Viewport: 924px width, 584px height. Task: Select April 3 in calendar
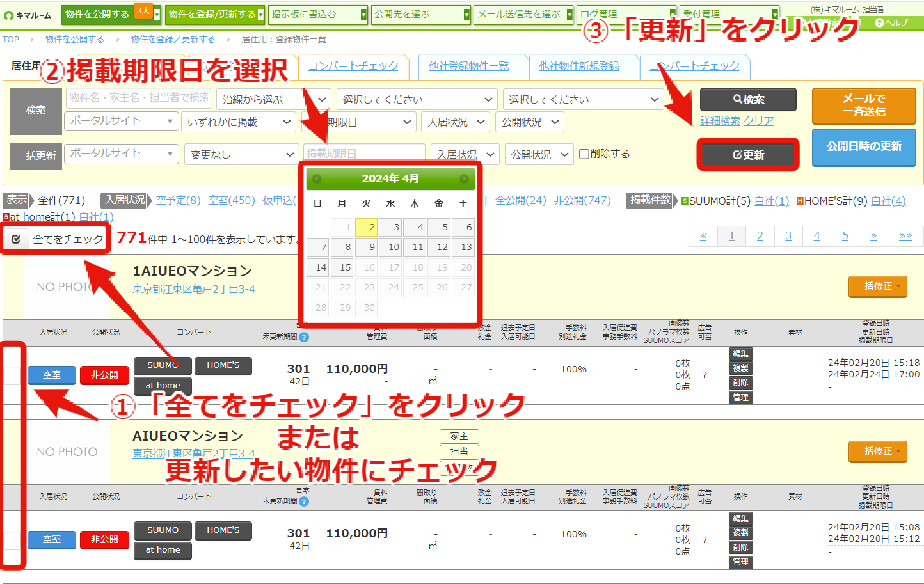click(390, 227)
